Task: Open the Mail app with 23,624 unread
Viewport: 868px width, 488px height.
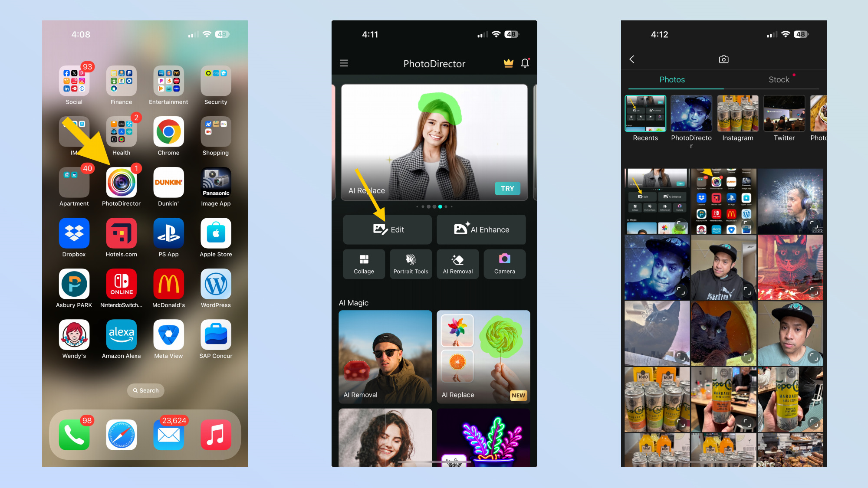Action: pyautogui.click(x=168, y=436)
